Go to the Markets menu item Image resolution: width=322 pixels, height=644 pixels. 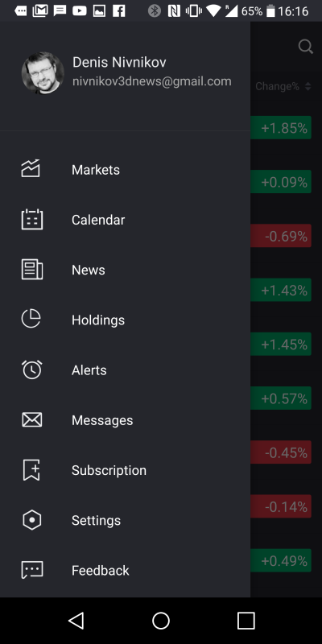pyautogui.click(x=96, y=170)
